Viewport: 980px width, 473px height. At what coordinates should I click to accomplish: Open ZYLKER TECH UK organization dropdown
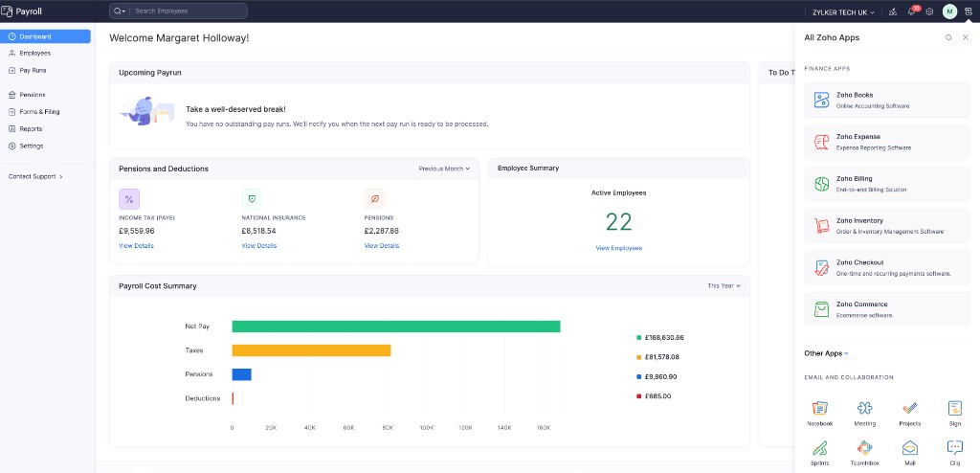coord(843,11)
